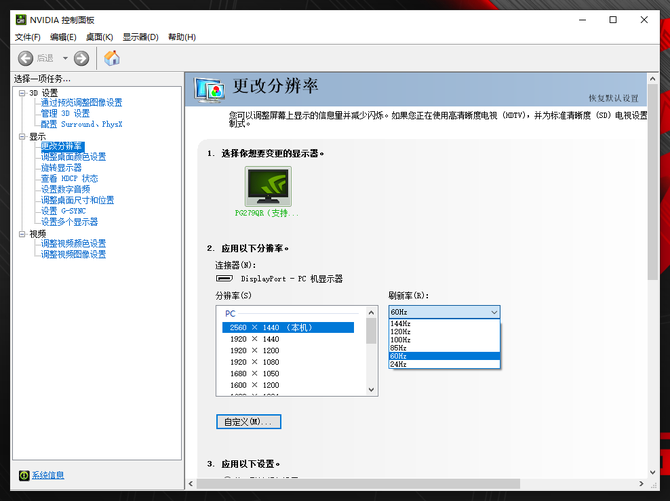Open the 帮助(H) menu
Viewport: 670px width, 501px height.
(182, 37)
